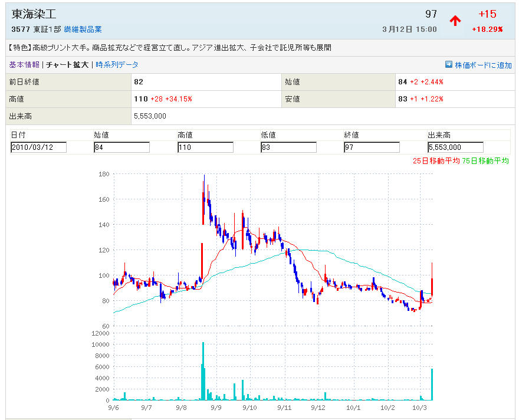Click the 日付 field showing 2010/03/12
Image resolution: width=519 pixels, height=420 pixels.
(x=38, y=147)
